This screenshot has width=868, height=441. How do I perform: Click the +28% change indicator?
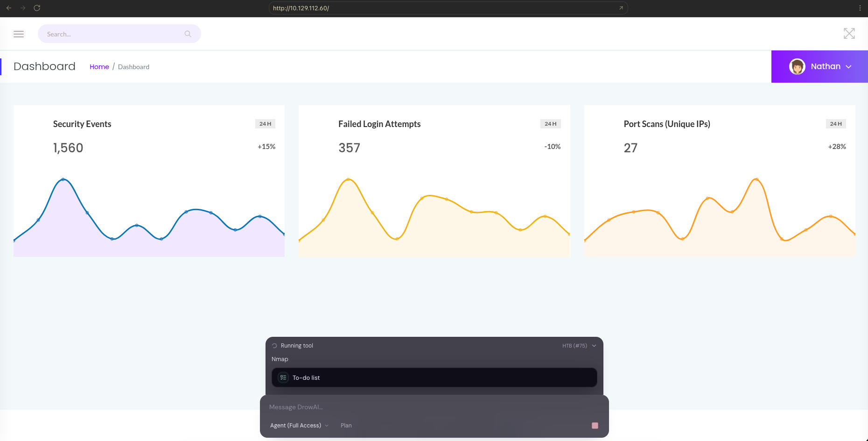[x=837, y=147]
